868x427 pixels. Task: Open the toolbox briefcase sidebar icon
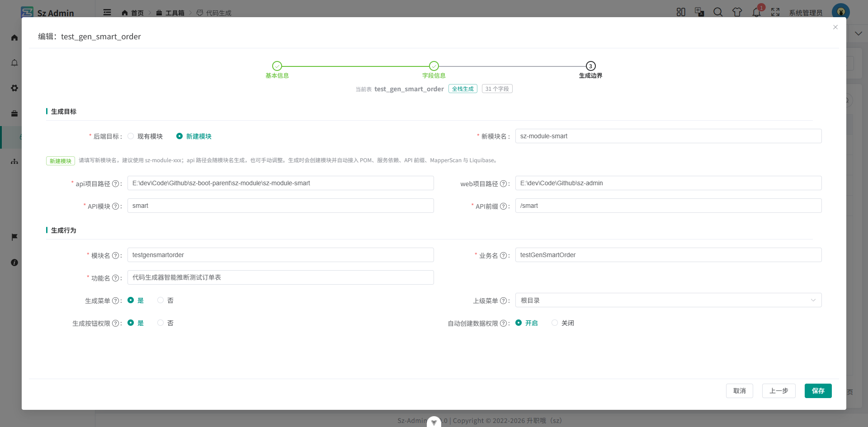[14, 113]
